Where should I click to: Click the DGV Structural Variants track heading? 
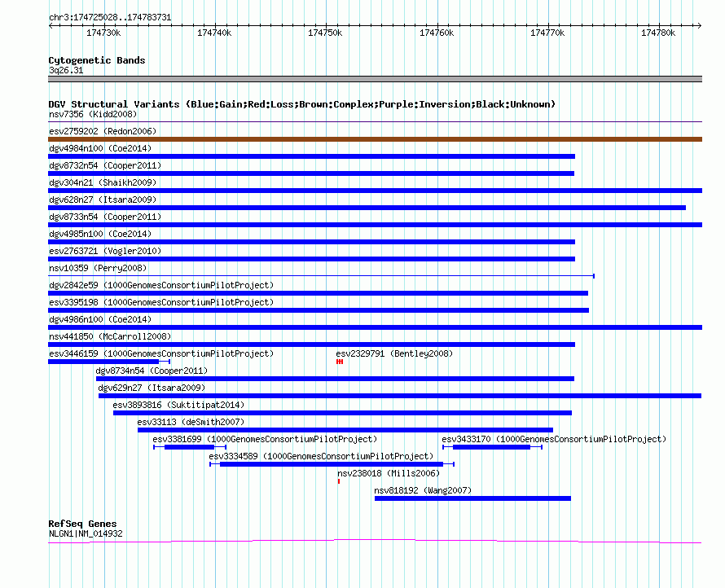click(x=302, y=104)
